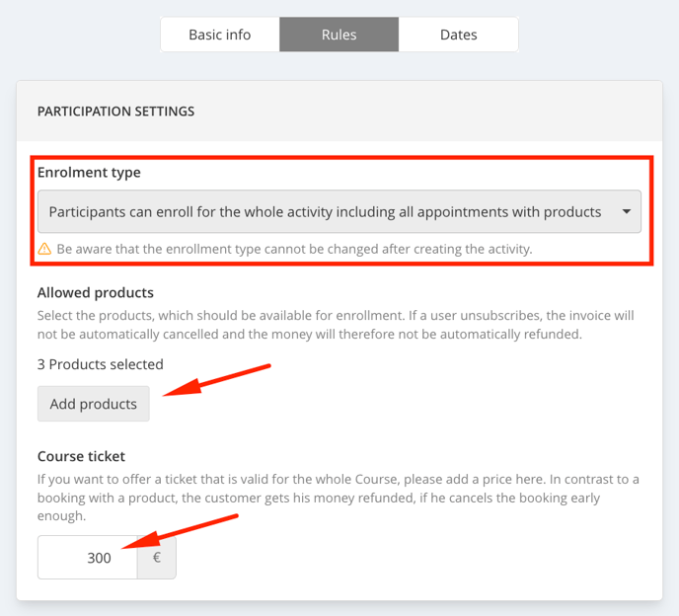Screen dimensions: 679x616
Task: Click the "Enrolment type" label
Action: point(89,173)
